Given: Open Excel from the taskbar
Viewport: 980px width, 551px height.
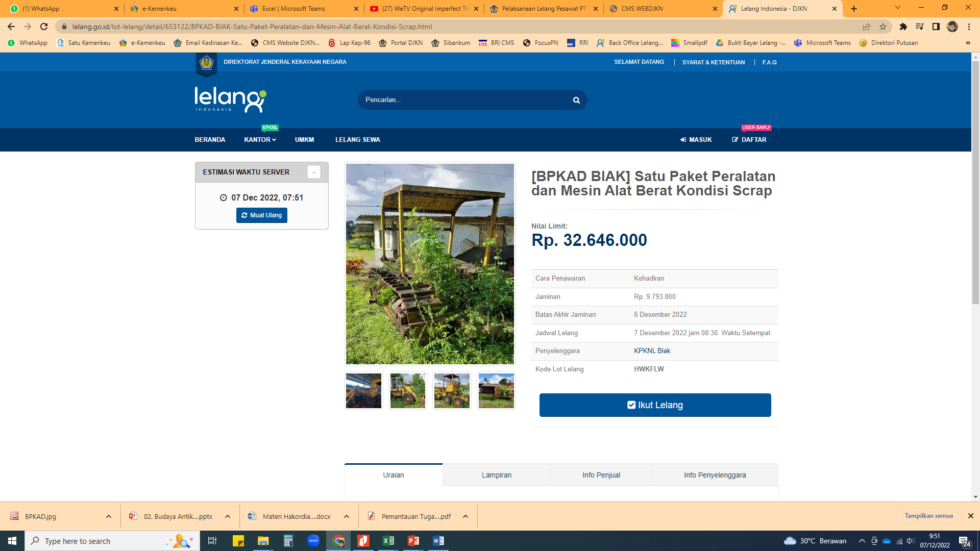Looking at the screenshot, I should (x=388, y=541).
